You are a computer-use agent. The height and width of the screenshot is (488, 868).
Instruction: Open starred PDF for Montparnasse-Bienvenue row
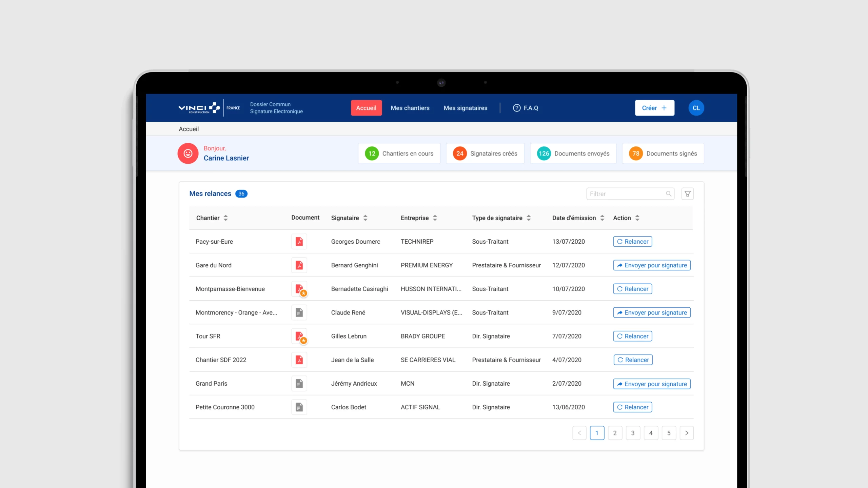[x=299, y=289]
